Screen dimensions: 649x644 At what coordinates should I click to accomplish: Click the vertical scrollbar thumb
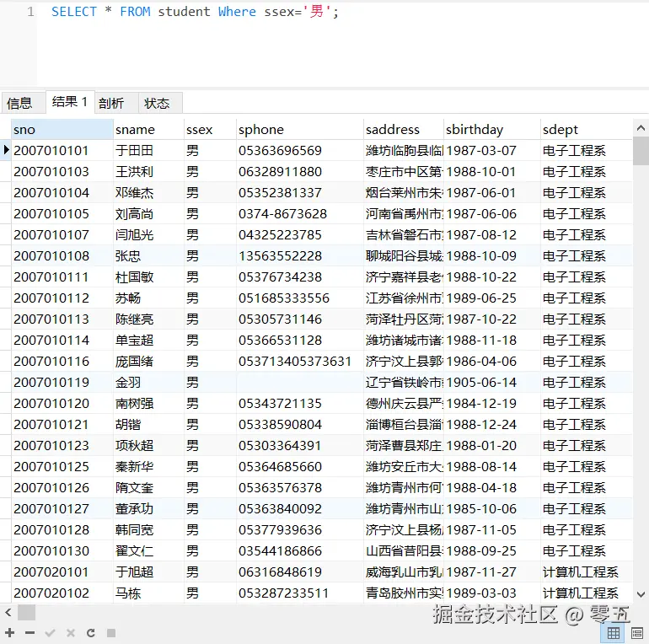(x=641, y=151)
